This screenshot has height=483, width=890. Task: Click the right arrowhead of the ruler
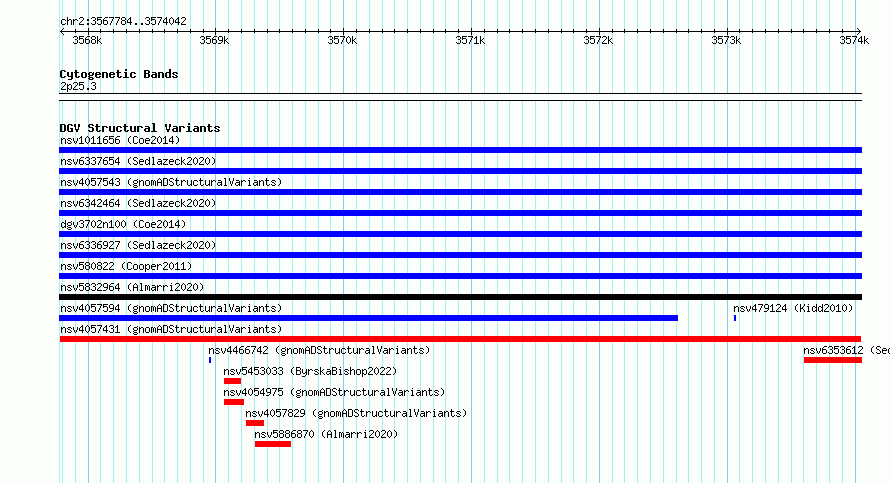859,31
